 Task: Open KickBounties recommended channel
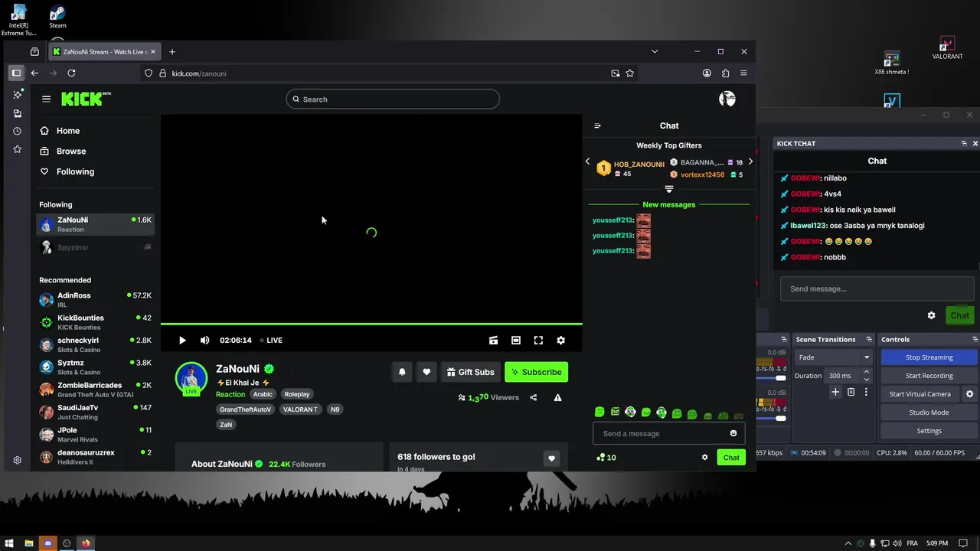96,322
